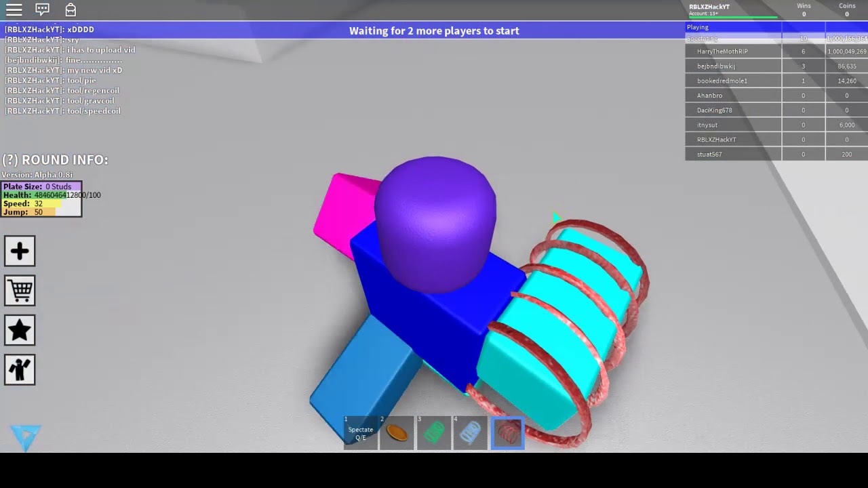Click the Playing header in leaderboard
This screenshot has width=868, height=488.
tap(733, 27)
